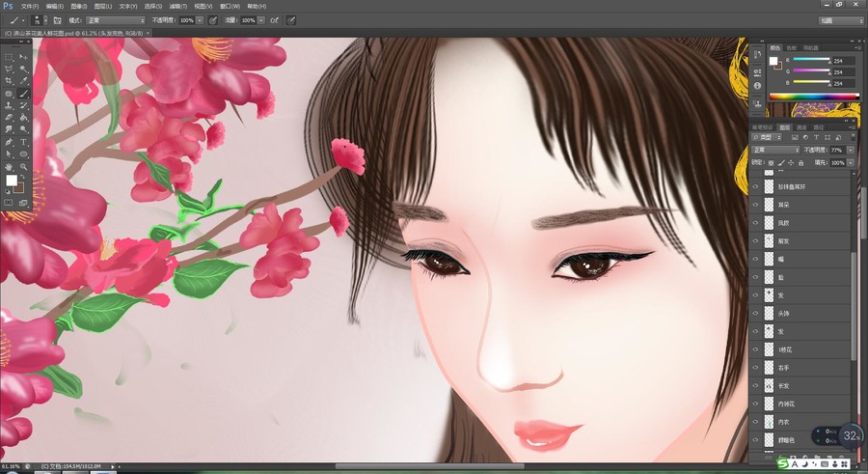Screen dimensions: 868x474
Task: Select the Zoom tool
Action: 23,166
